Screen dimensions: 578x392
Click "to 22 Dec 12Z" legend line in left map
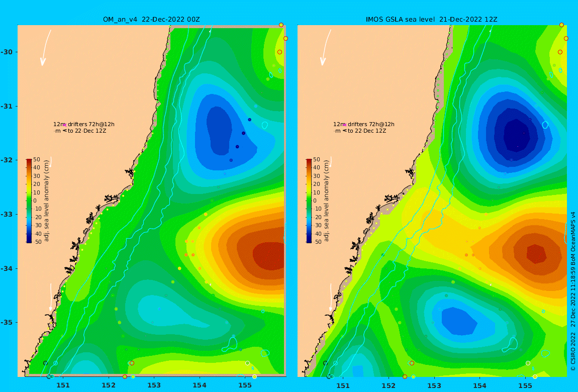[x=80, y=131]
